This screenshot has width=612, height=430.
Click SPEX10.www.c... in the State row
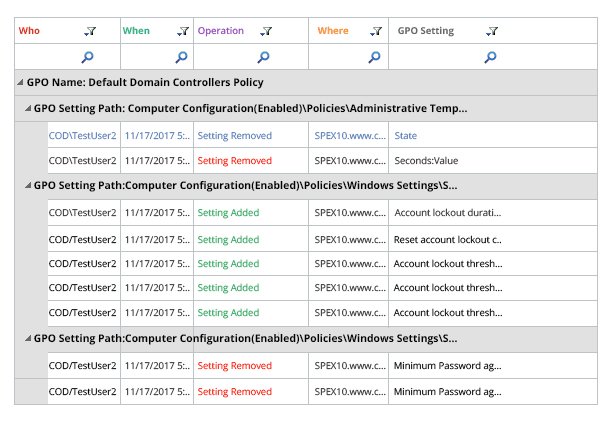tap(350, 136)
